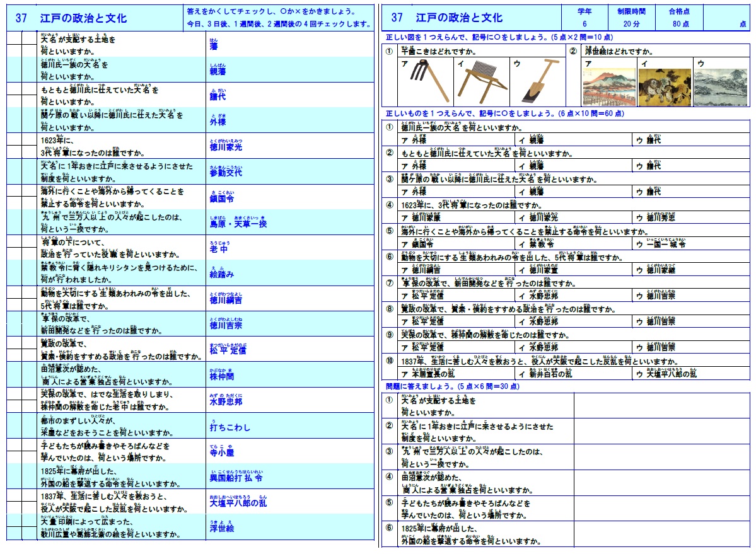Click the blue answer 徳川家光 on the left sheet
The width and height of the screenshot is (756, 554).
pyautogui.click(x=226, y=146)
